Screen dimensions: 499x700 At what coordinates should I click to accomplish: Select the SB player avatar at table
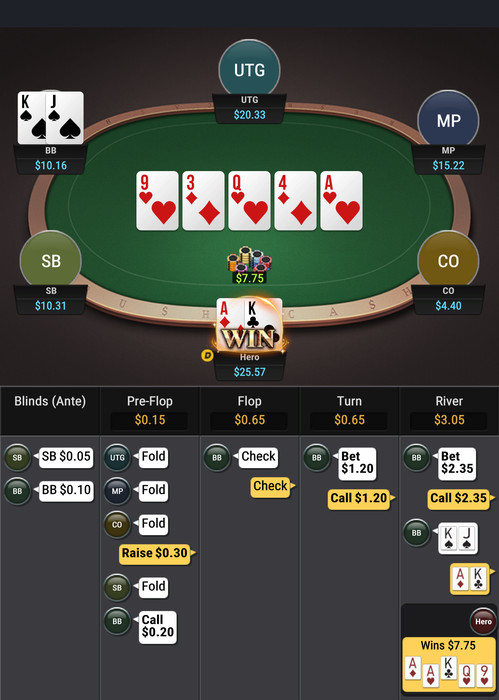[x=50, y=261]
